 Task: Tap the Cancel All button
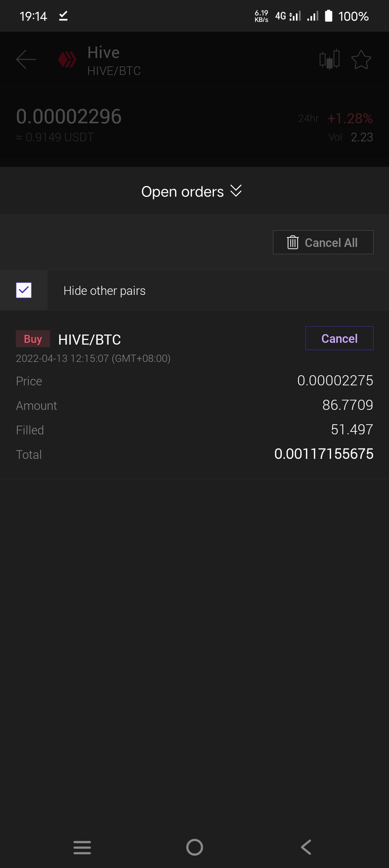[x=323, y=242]
